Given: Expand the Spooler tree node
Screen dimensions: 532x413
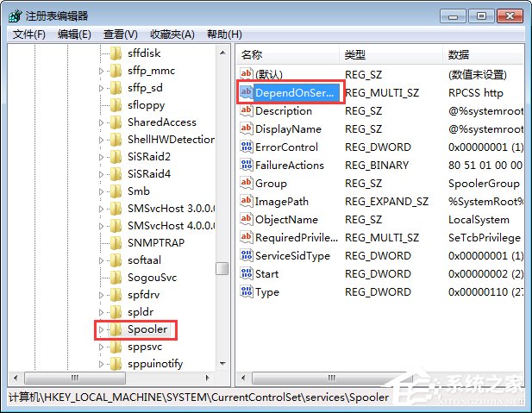Looking at the screenshot, I should click(x=101, y=329).
